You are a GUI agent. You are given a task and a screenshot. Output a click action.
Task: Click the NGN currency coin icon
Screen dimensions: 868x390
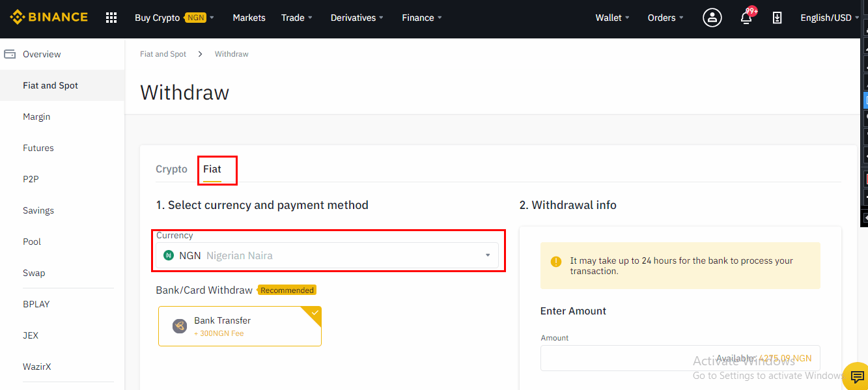click(x=169, y=255)
